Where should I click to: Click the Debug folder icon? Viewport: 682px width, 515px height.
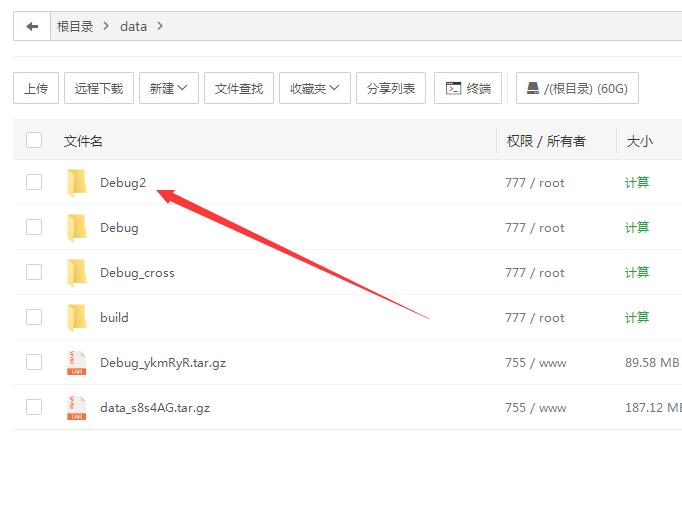tap(77, 228)
